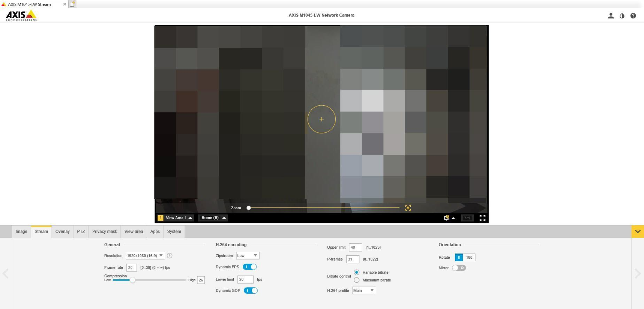The height and width of the screenshot is (309, 644).
Task: Click the '[0..1022]' range text
Action: (x=370, y=259)
